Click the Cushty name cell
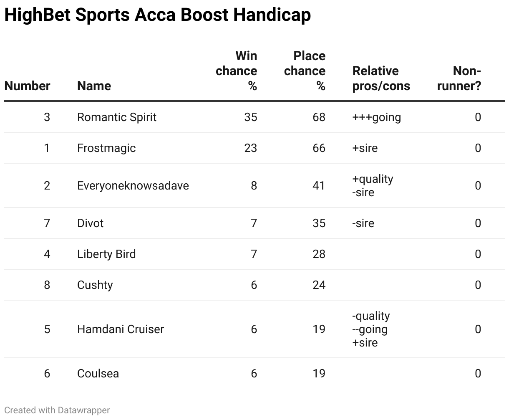The height and width of the screenshot is (420, 509). click(95, 285)
